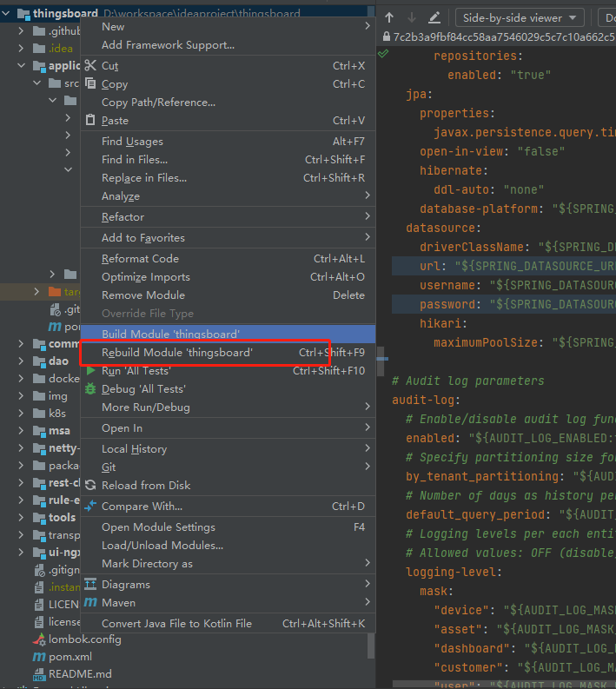Click the edit pencil icon in diff toolbar

pos(434,17)
